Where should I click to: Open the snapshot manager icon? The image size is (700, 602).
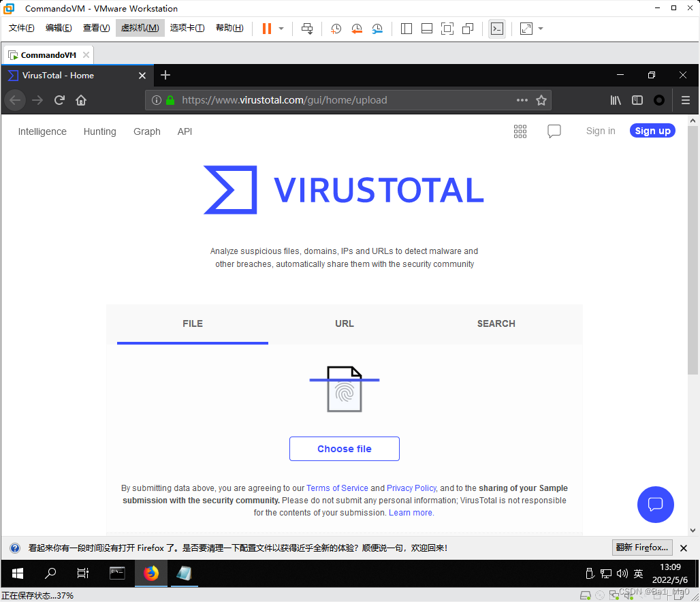[377, 29]
